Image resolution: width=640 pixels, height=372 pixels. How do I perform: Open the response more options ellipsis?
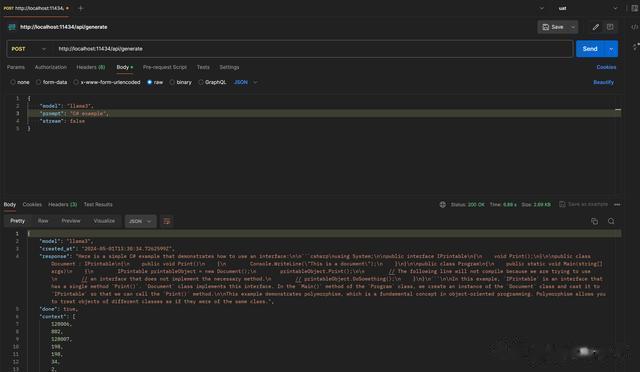(x=617, y=205)
